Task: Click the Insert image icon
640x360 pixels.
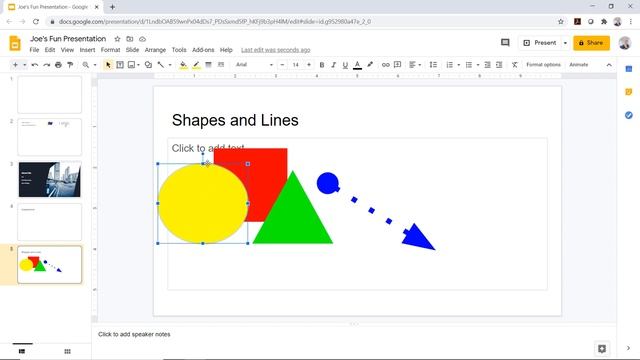Action: [x=131, y=65]
